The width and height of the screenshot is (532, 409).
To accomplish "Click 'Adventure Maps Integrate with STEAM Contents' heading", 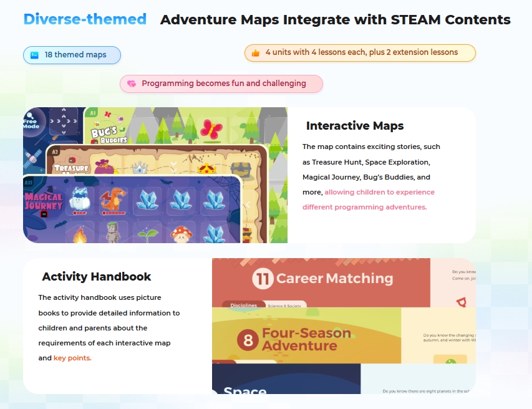I will [335, 20].
